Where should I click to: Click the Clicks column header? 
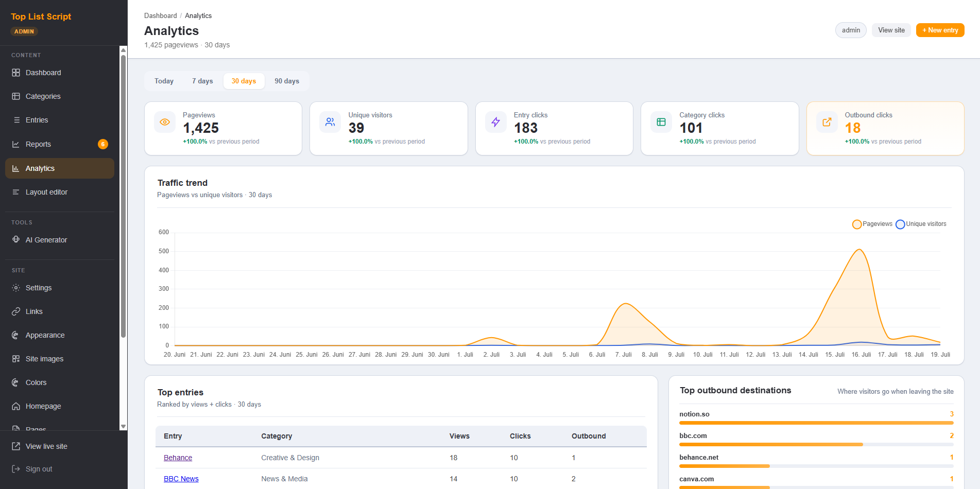coord(520,436)
